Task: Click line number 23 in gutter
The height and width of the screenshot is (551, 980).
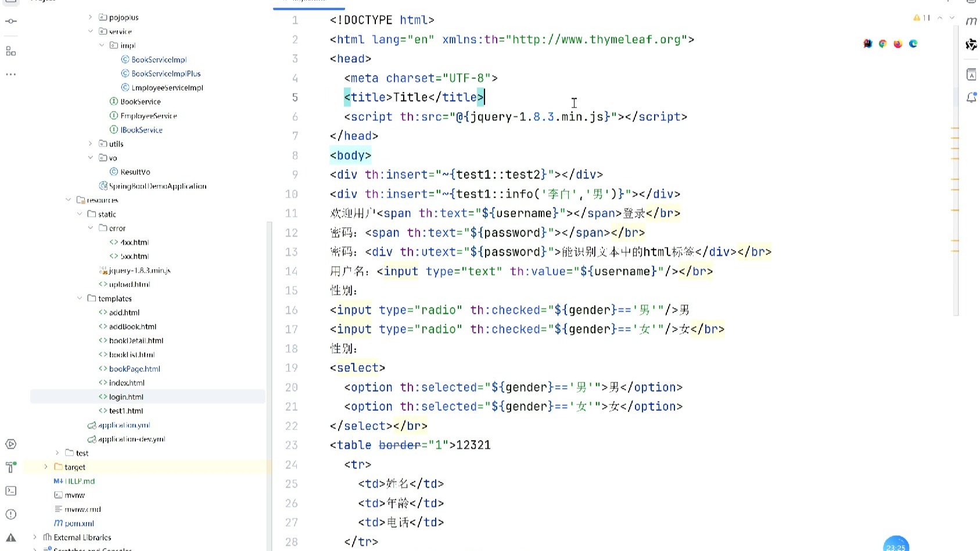Action: [x=292, y=445]
